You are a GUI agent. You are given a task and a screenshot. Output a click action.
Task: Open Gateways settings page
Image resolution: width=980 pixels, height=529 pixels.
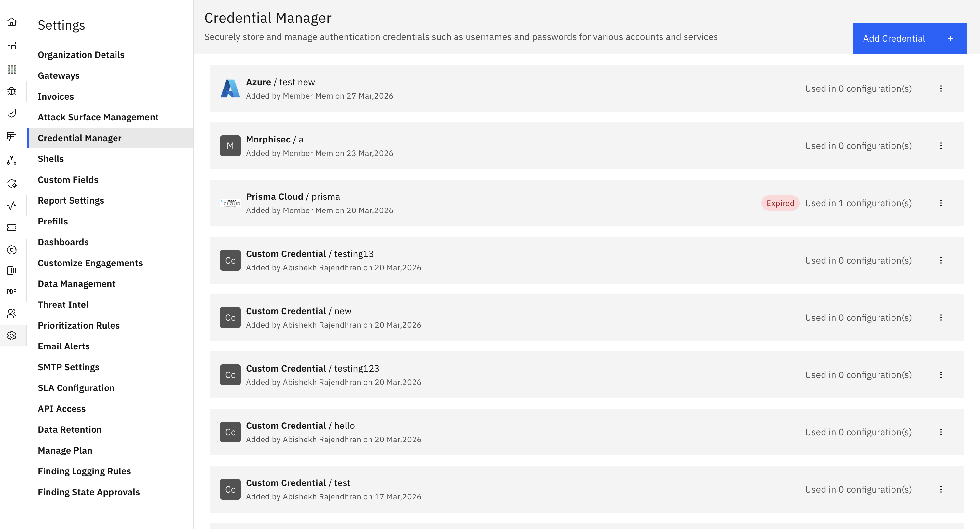coord(59,76)
